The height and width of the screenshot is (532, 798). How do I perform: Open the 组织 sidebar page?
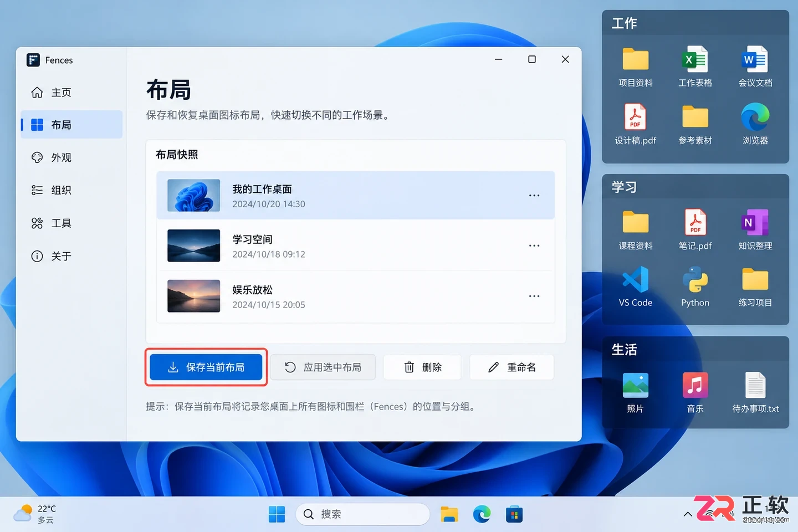pos(71,190)
